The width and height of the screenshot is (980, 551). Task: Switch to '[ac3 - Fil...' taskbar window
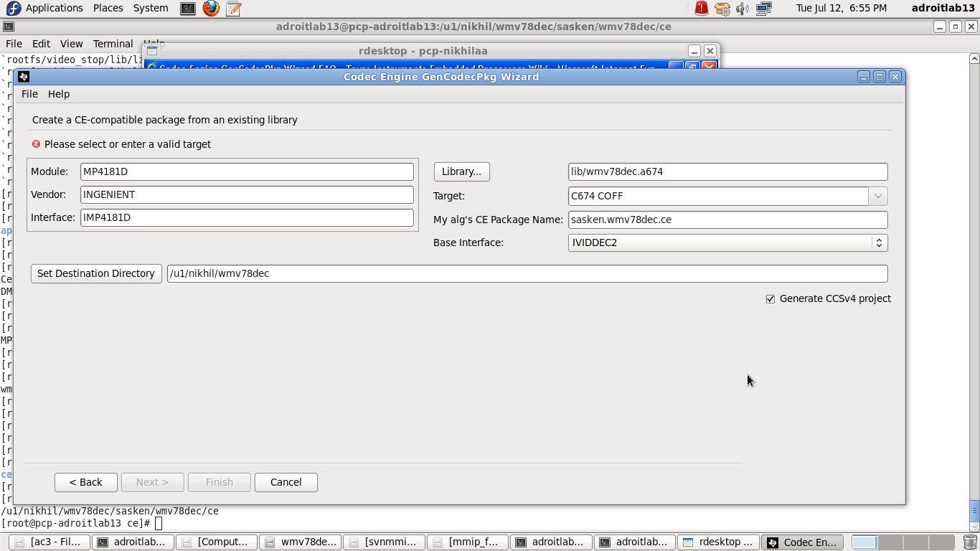(50, 542)
